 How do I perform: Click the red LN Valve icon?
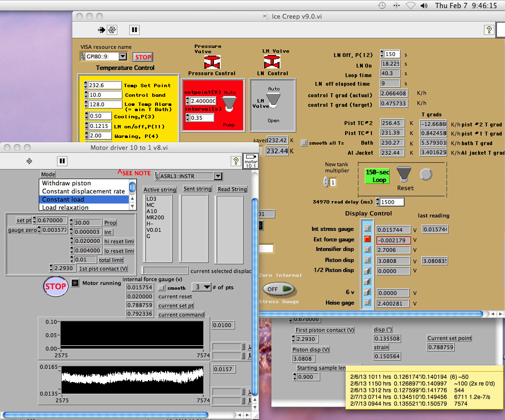click(x=272, y=61)
